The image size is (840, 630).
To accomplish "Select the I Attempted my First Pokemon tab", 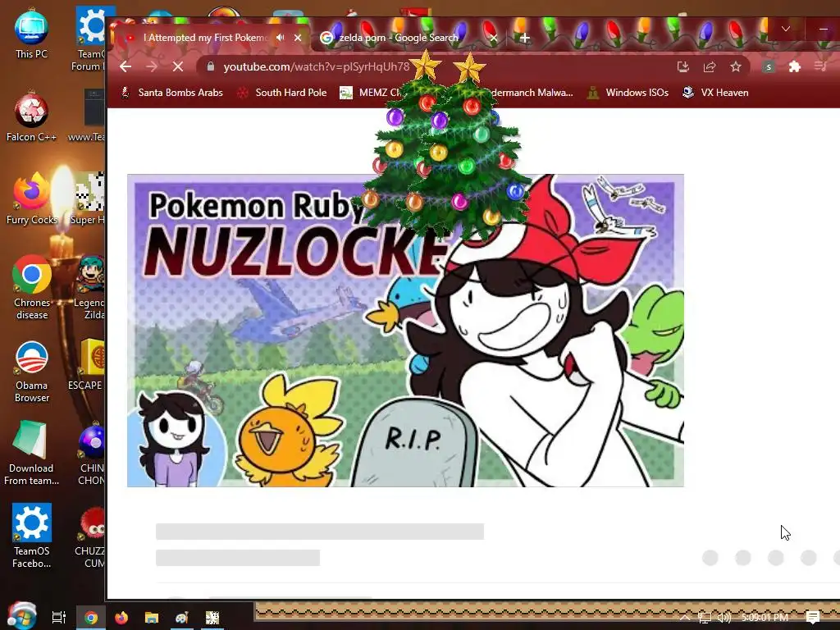I will coord(206,38).
